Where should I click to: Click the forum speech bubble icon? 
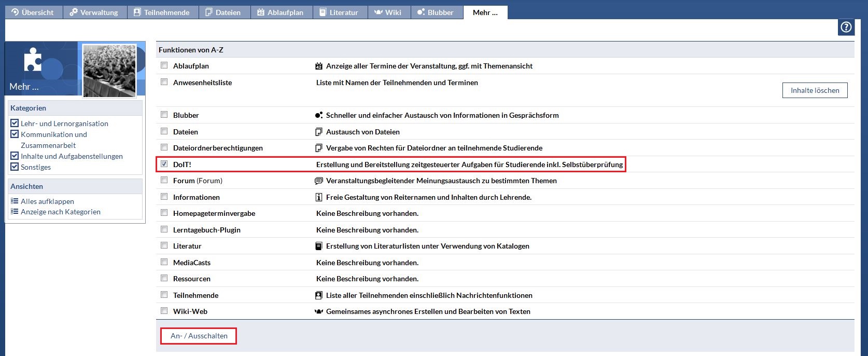pos(319,181)
